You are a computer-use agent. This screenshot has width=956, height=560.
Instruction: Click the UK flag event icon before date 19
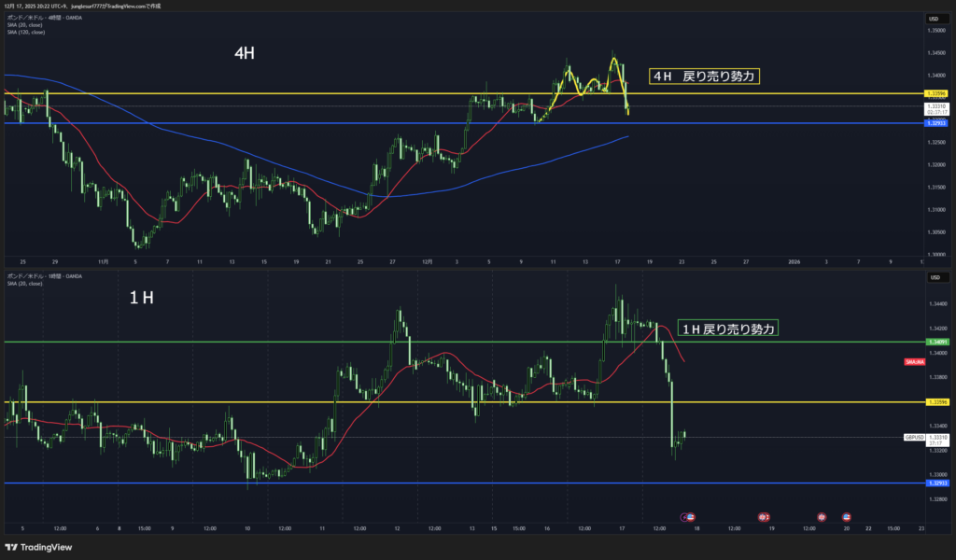(764, 515)
